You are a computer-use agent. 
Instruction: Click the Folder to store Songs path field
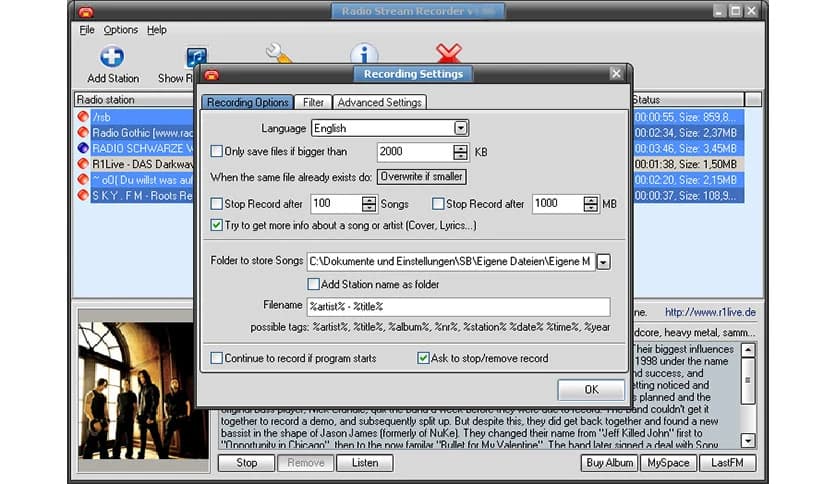tap(451, 262)
